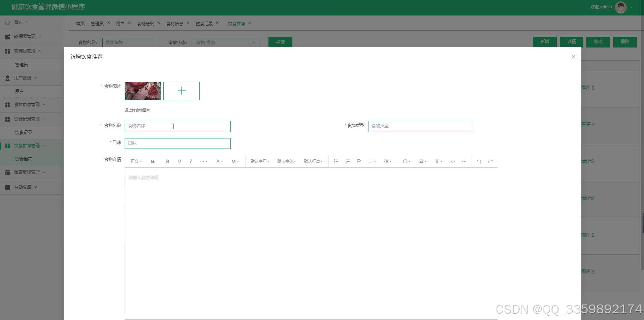Switch to the 食材分类 tab
The height and width of the screenshot is (320, 644).
pyautogui.click(x=145, y=24)
